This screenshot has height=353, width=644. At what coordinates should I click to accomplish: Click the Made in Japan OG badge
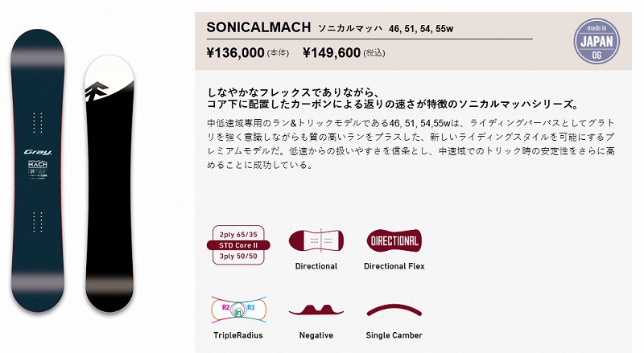[x=597, y=41]
